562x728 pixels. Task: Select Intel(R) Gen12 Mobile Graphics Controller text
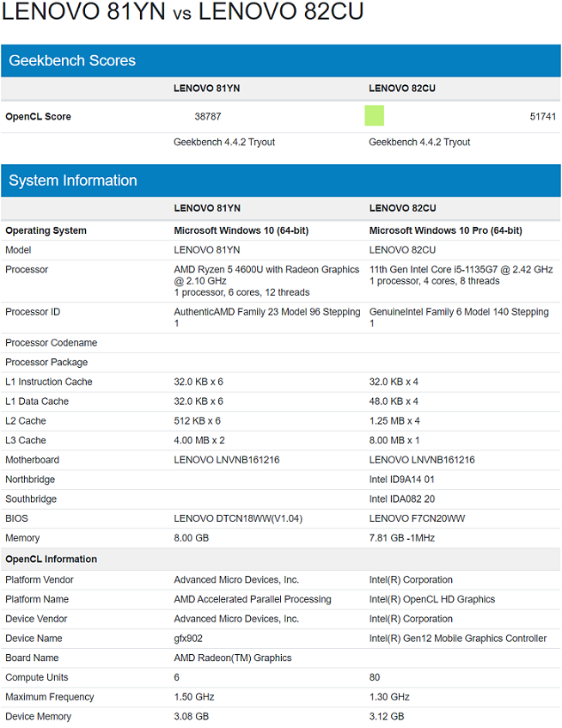(x=458, y=639)
